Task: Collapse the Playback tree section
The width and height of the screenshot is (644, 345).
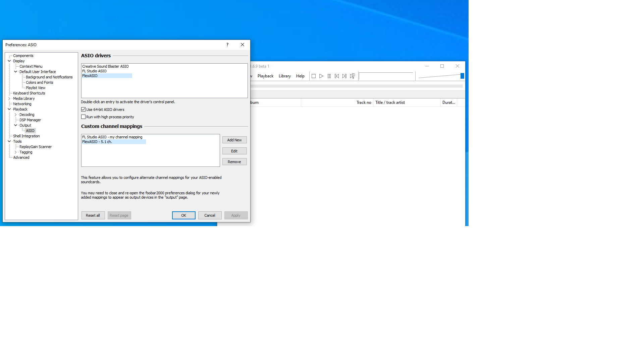Action: (x=9, y=109)
